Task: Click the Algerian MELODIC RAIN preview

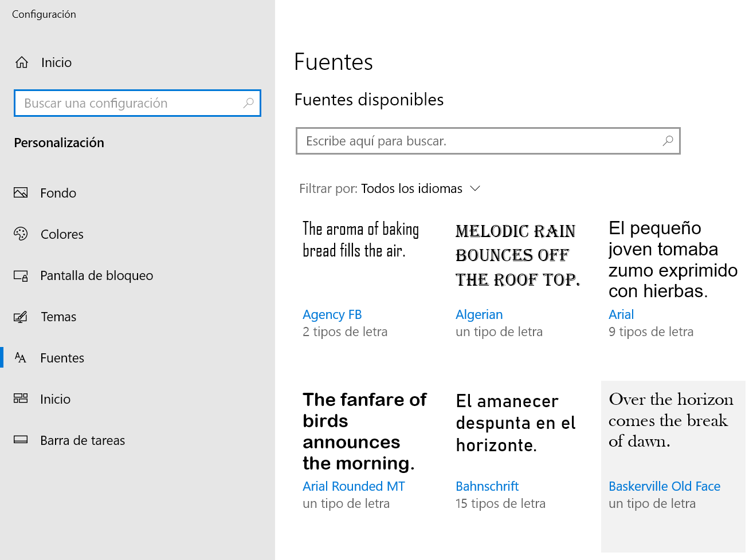Action: click(517, 255)
